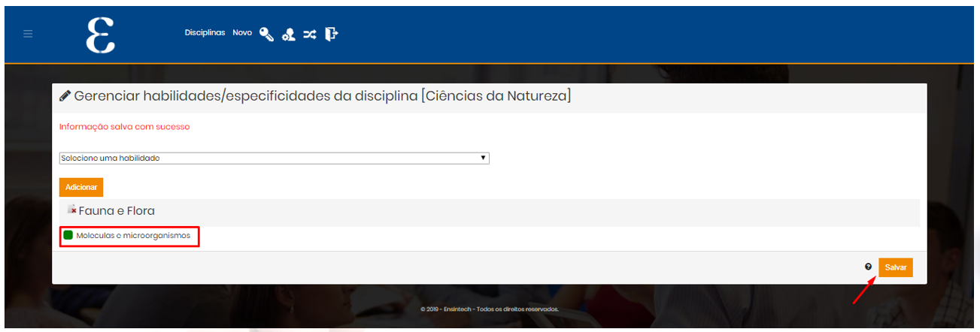Click the Ensintech footer copyright text
Viewport: 980px width, 332px height.
point(490,309)
